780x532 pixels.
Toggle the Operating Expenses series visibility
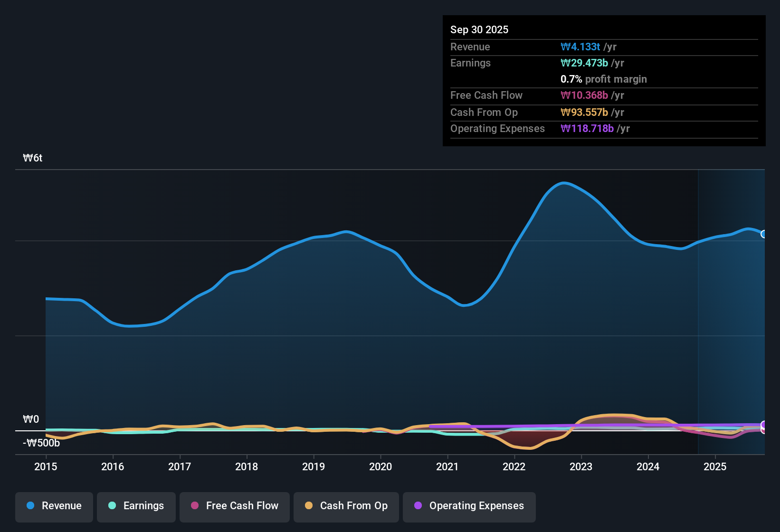[x=469, y=507]
